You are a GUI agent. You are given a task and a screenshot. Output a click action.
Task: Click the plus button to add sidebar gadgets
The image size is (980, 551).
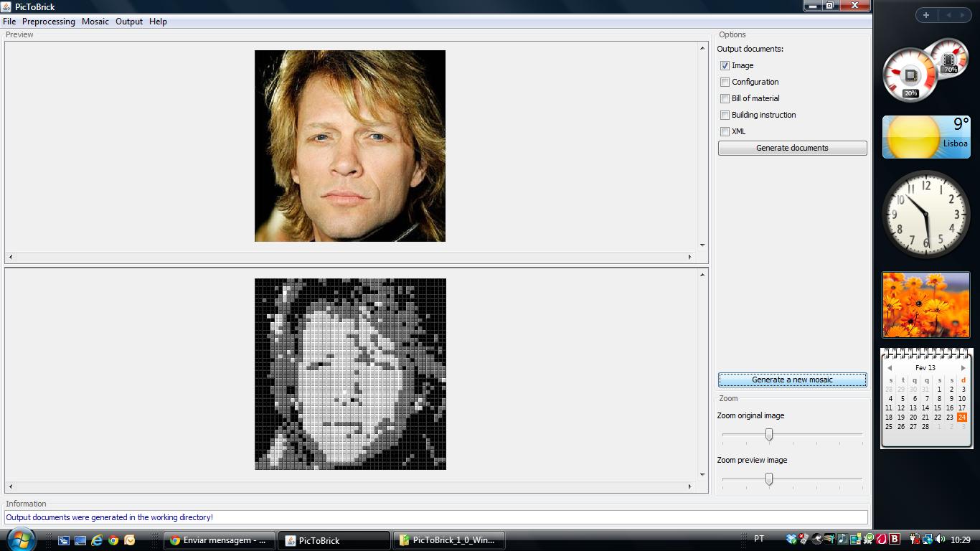926,15
